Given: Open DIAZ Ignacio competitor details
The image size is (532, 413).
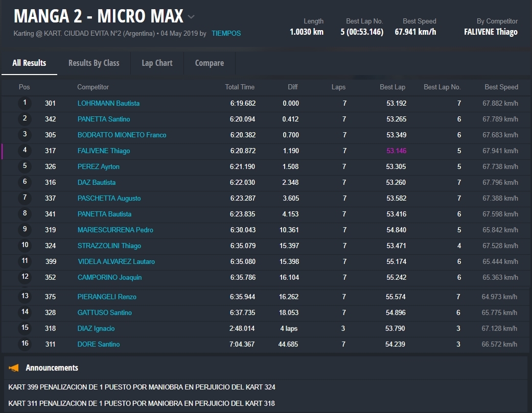Looking at the screenshot, I should [x=96, y=328].
